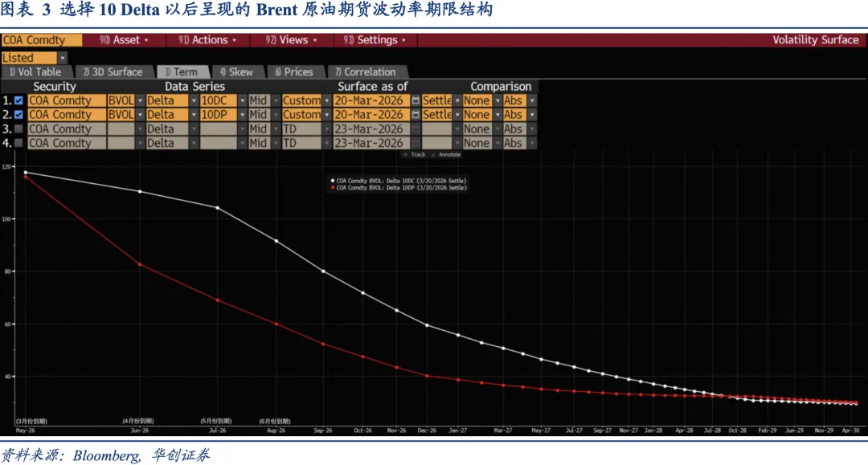Viewport: 868px width, 465px height.
Task: Select the Term tab
Action: pos(182,72)
